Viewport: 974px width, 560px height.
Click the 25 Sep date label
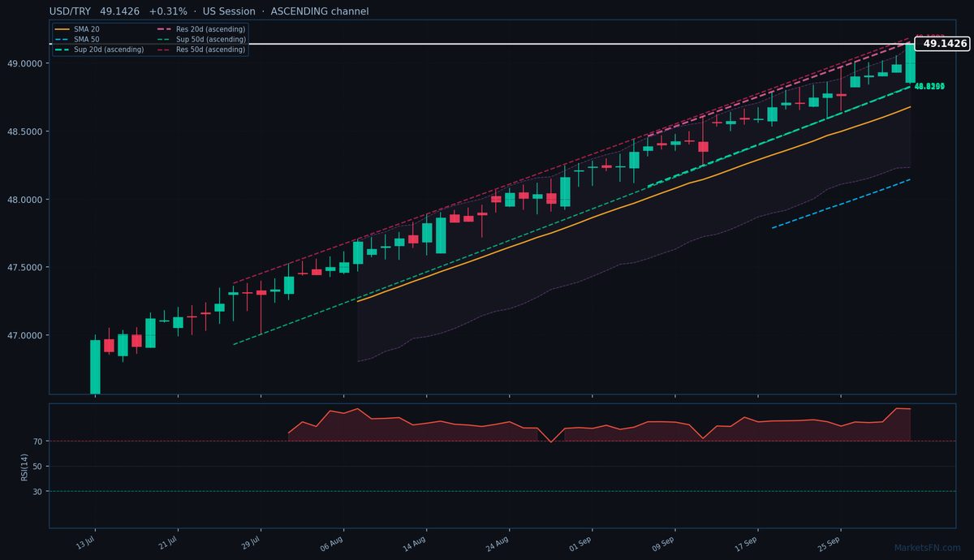[x=830, y=541]
